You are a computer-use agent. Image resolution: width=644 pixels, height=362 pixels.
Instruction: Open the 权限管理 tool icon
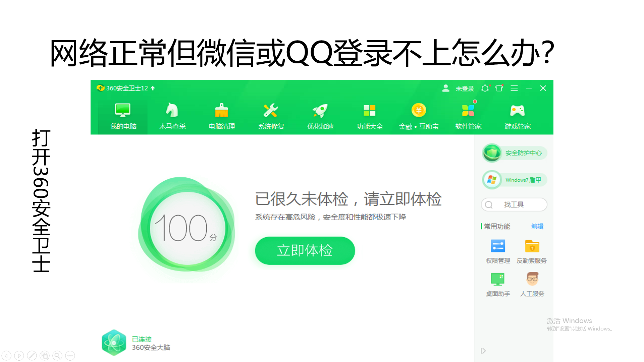[x=498, y=246]
